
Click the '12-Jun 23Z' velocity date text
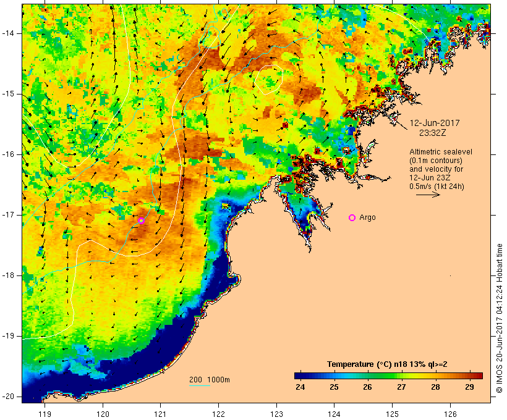pyautogui.click(x=430, y=178)
